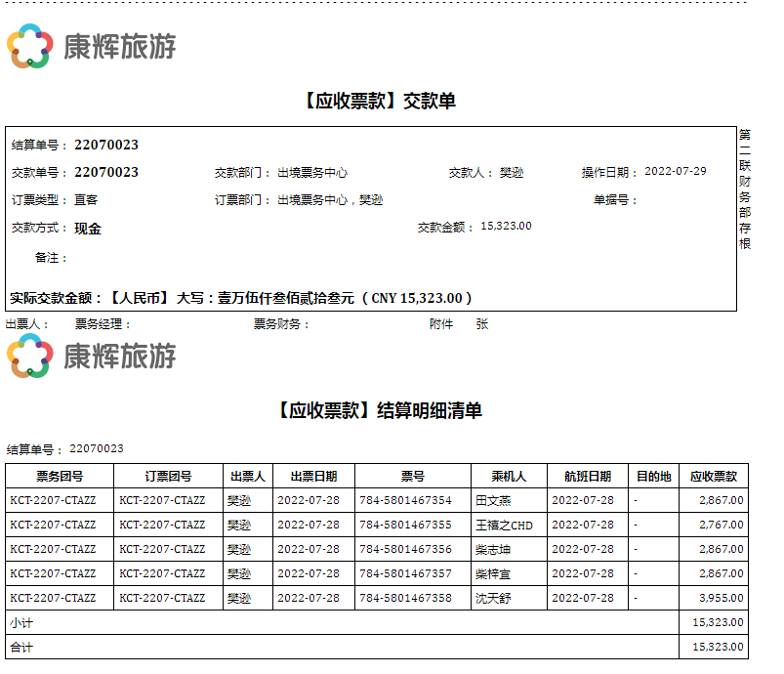Click the 应收票款 column header
Viewport: 784px width, 674px height.
[x=713, y=477]
